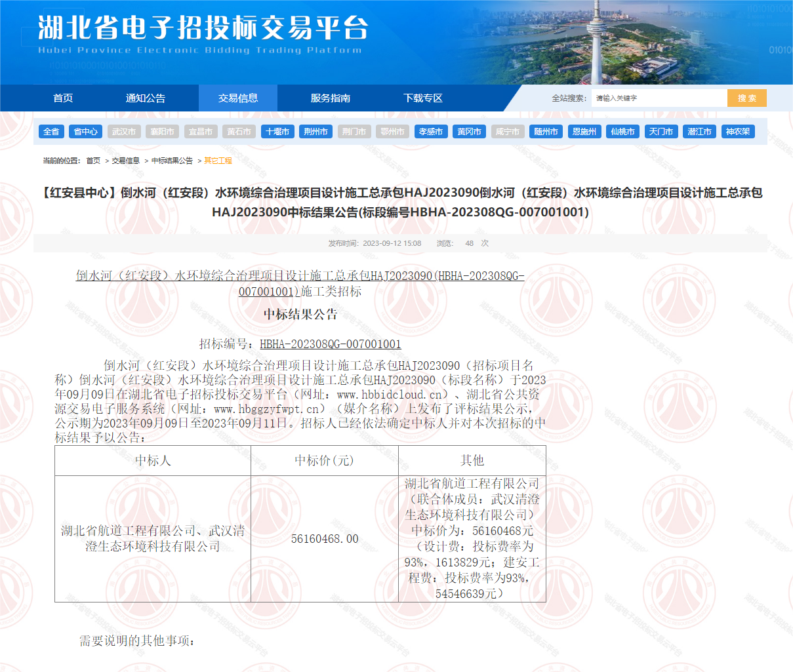This screenshot has height=672, width=793.
Task: Click the underlined project title 倒水河（红安段）水环境综合治理
Action: [x=300, y=283]
